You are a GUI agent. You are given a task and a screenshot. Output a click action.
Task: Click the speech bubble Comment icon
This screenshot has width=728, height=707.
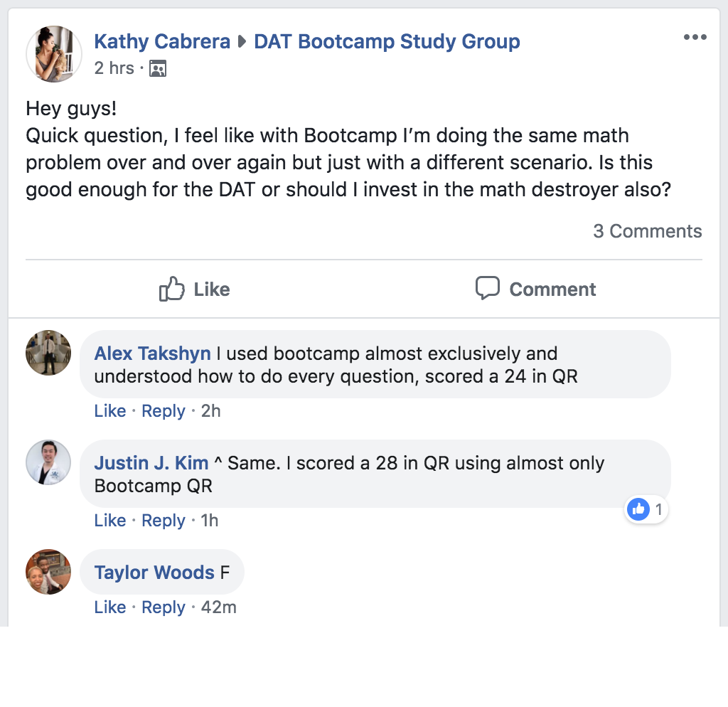(x=487, y=288)
